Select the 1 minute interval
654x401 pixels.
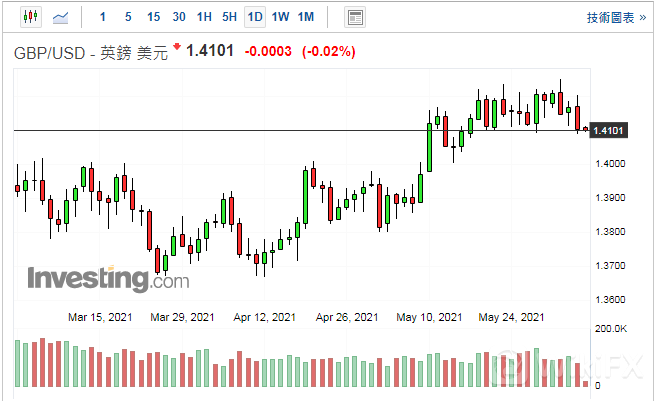pyautogui.click(x=104, y=17)
